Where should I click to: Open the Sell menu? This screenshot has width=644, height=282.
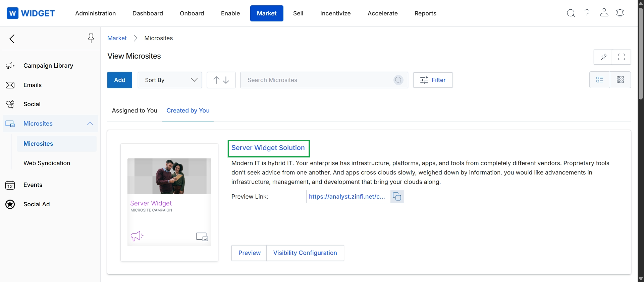(298, 13)
